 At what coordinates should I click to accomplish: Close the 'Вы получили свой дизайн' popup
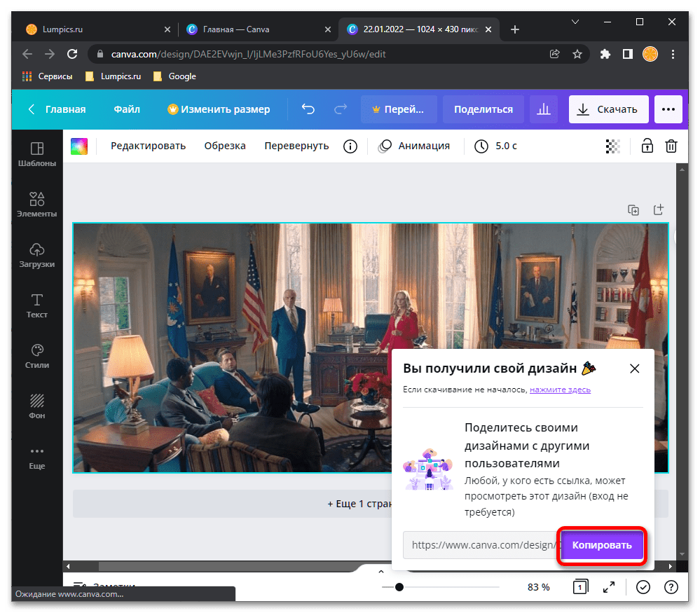tap(634, 369)
